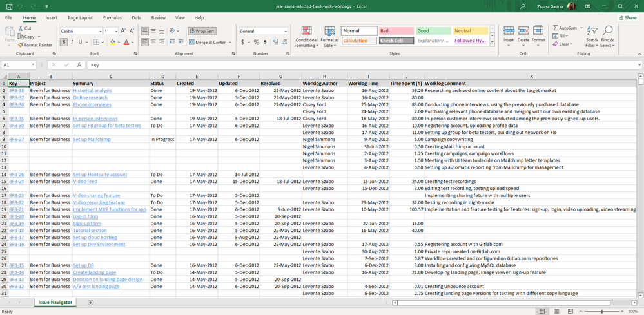Open the BFB-38 issue link

pos(16,91)
